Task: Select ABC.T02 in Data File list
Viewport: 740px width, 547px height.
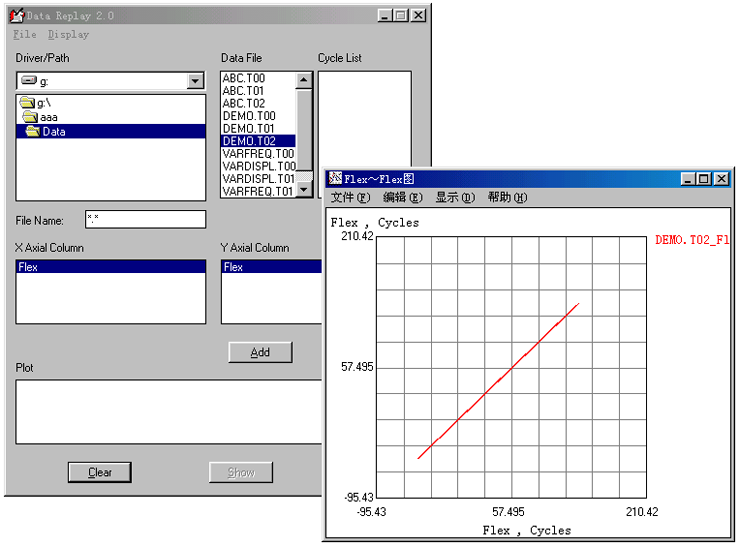Action: pos(259,103)
